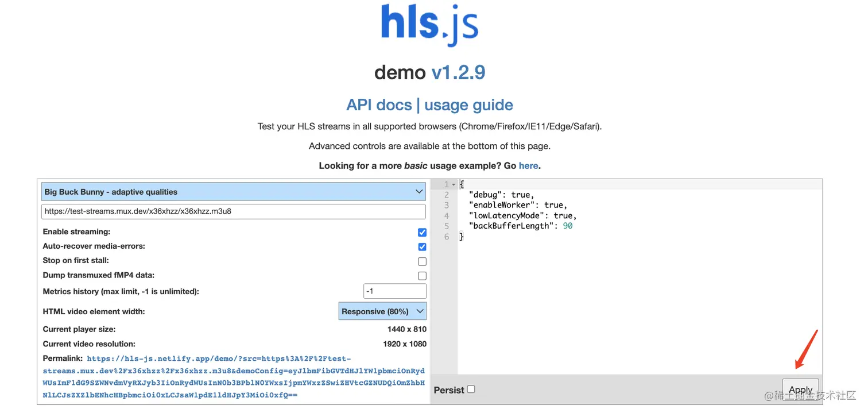
Task: Enable Stop on first stall checkbox
Action: click(x=422, y=261)
